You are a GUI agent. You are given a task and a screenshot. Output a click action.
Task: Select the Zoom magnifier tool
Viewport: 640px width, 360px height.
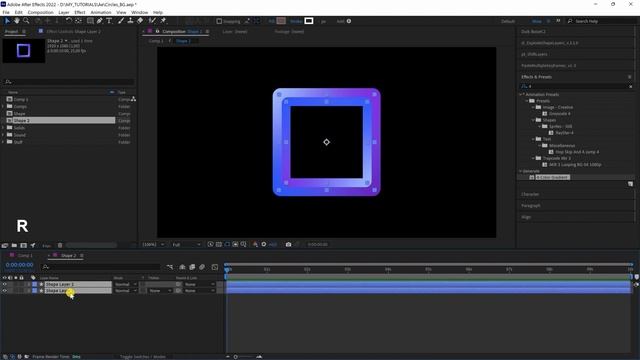point(26,21)
